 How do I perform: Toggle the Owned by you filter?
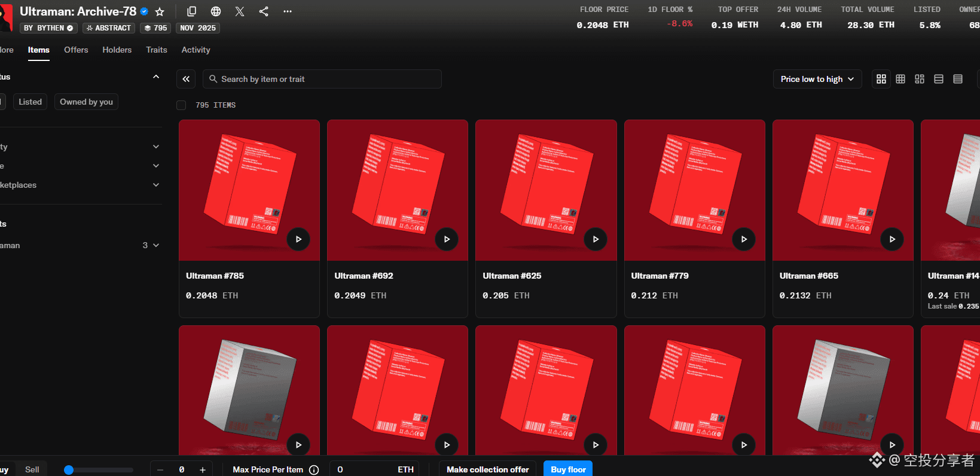[86, 102]
